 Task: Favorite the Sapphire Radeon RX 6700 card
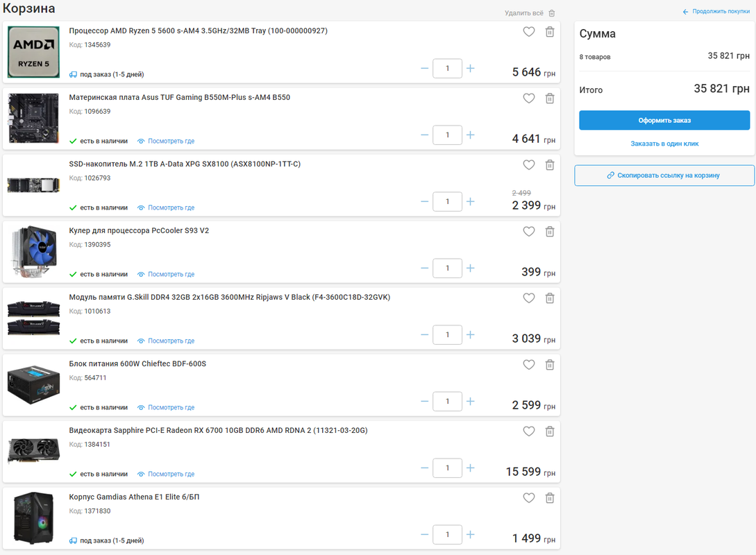click(x=529, y=432)
